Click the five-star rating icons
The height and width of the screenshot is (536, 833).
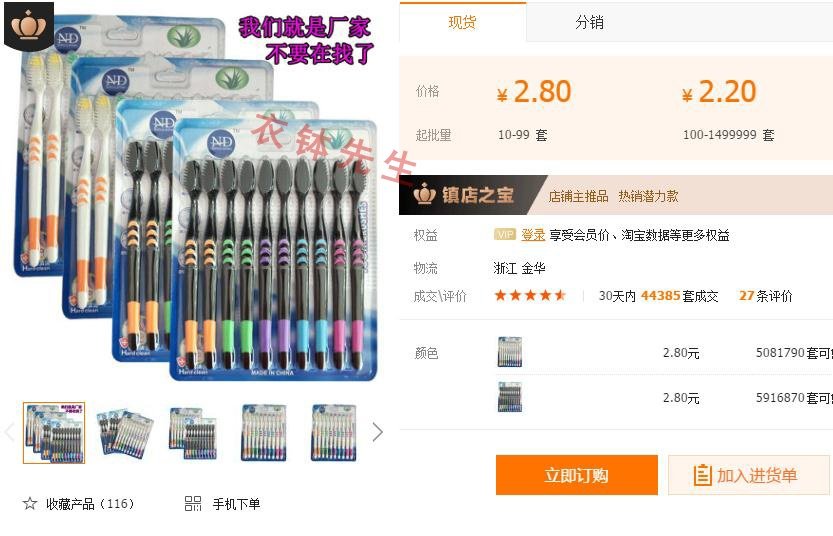pyautogui.click(x=530, y=295)
